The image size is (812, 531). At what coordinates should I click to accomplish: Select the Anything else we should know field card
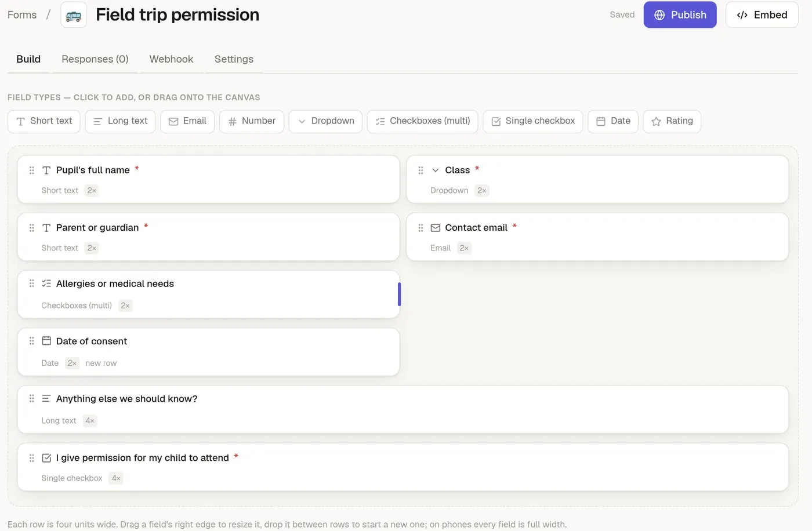pyautogui.click(x=403, y=409)
